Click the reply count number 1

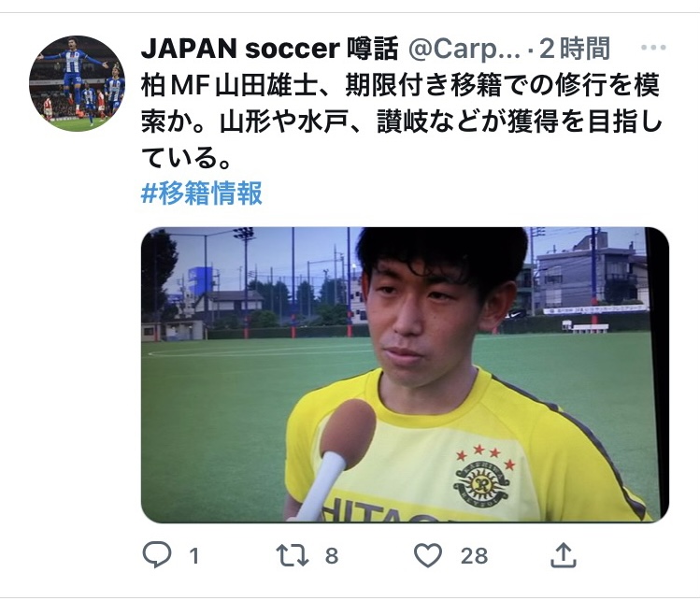[193, 556]
